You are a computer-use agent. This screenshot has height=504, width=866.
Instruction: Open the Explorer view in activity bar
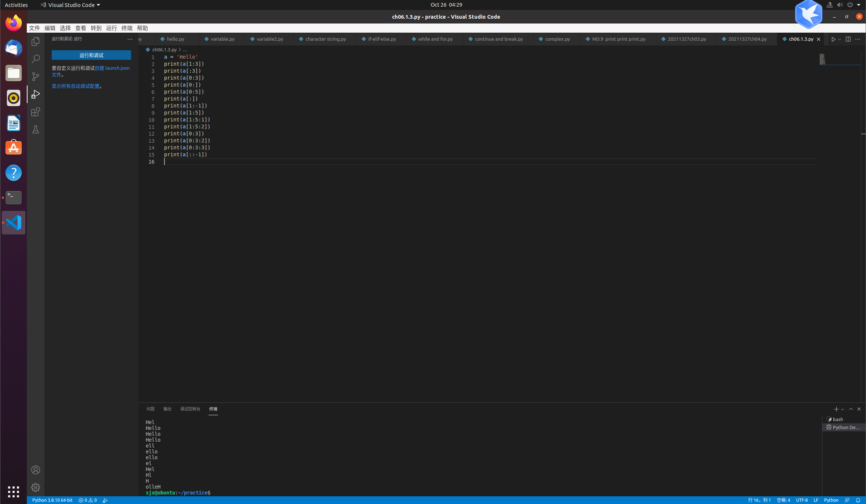point(36,41)
